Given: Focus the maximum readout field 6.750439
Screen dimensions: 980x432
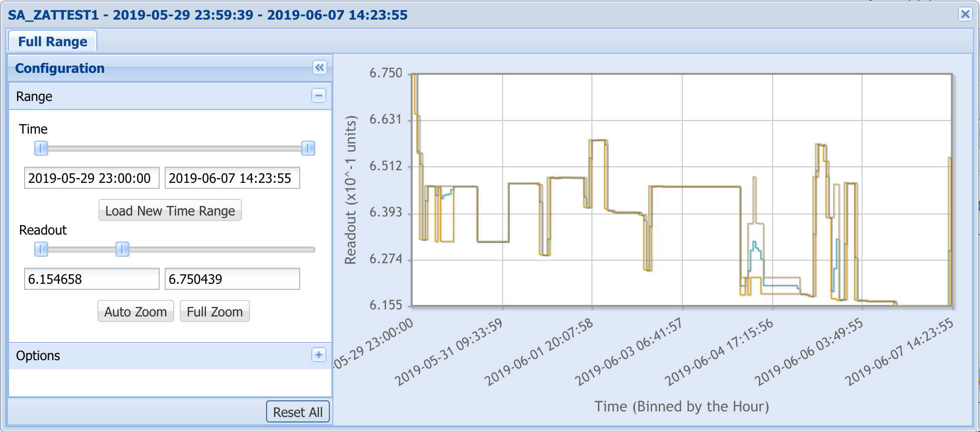Looking at the screenshot, I should [x=232, y=279].
